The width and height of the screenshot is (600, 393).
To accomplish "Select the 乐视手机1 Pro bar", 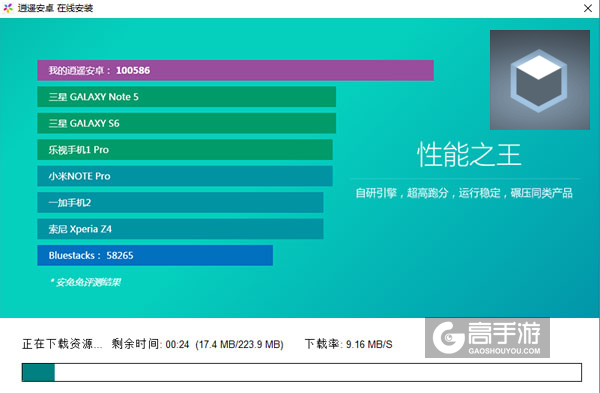I will coord(185,150).
